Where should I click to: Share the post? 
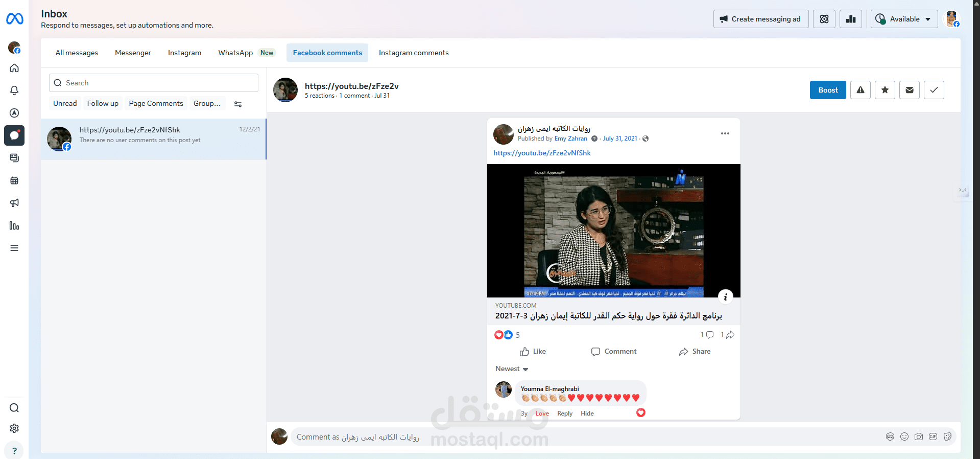click(x=695, y=352)
